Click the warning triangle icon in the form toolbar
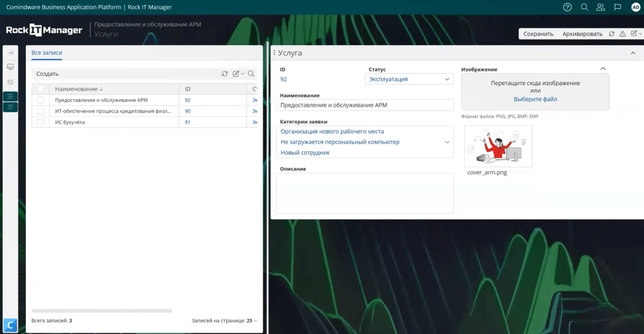 (x=623, y=34)
